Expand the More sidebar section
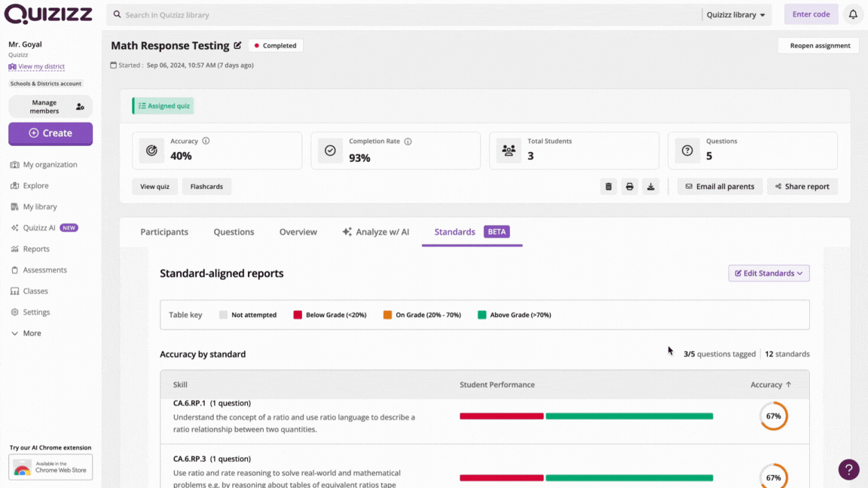868x488 pixels. click(x=26, y=333)
